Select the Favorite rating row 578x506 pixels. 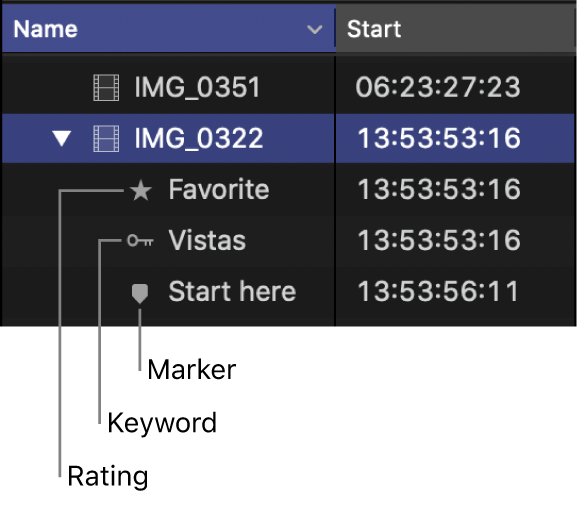click(x=289, y=189)
